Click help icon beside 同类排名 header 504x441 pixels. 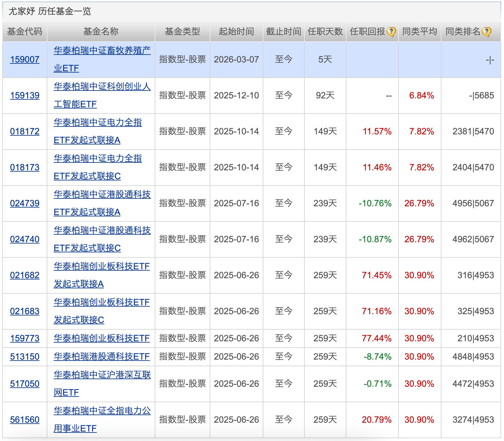pos(487,32)
